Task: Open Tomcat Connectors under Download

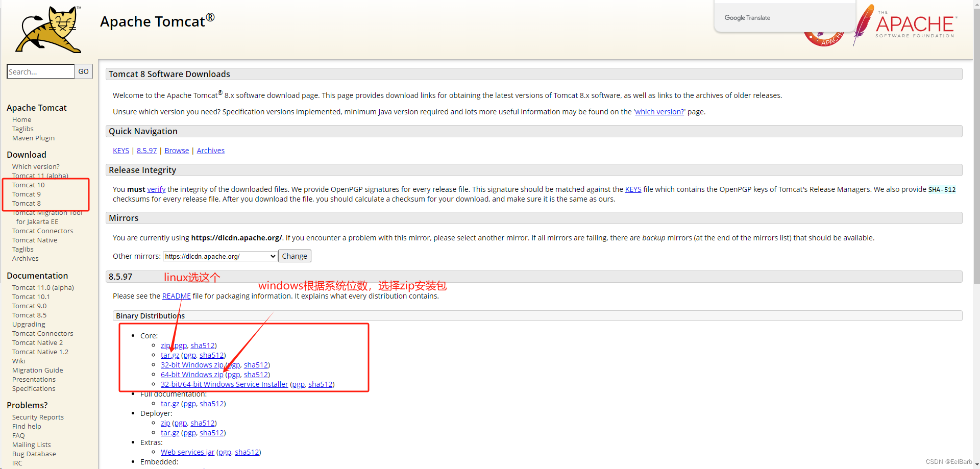Action: tap(43, 231)
